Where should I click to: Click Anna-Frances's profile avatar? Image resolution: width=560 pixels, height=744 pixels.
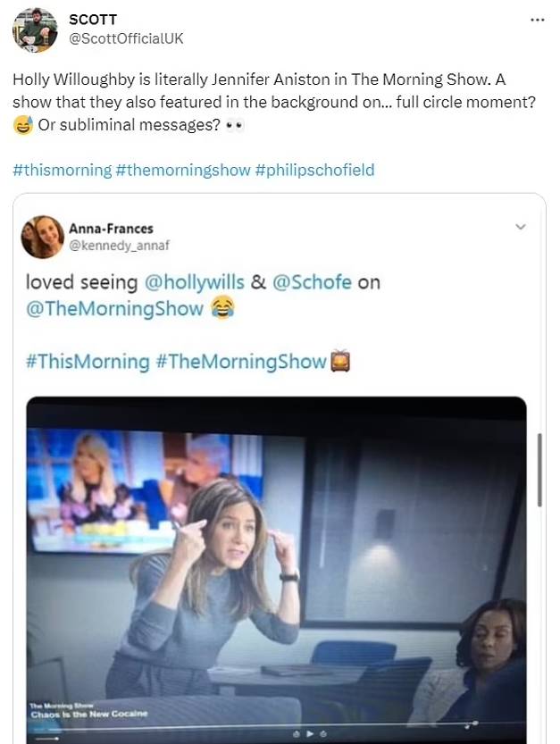tap(43, 237)
